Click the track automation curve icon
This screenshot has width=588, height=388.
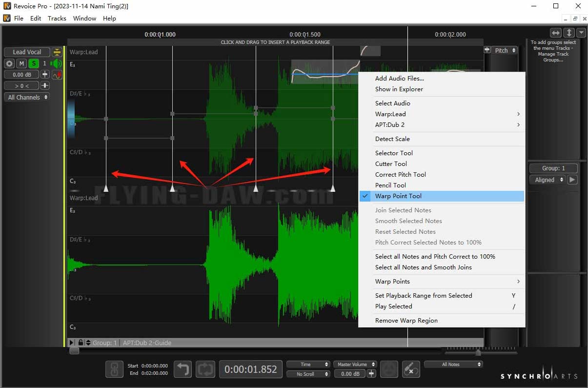coord(58,75)
